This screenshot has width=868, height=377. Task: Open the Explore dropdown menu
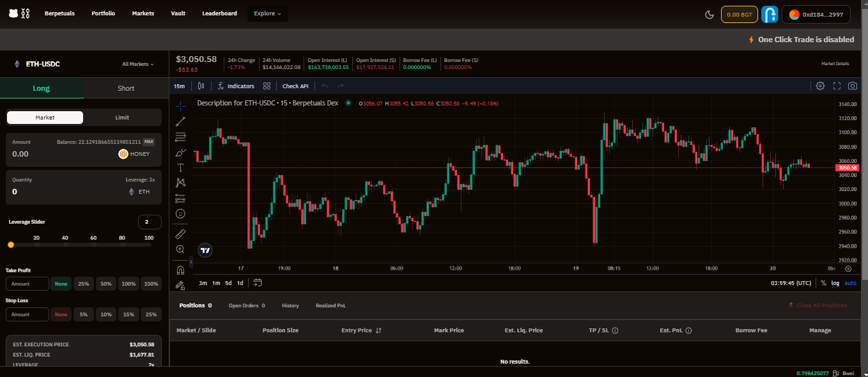(267, 13)
